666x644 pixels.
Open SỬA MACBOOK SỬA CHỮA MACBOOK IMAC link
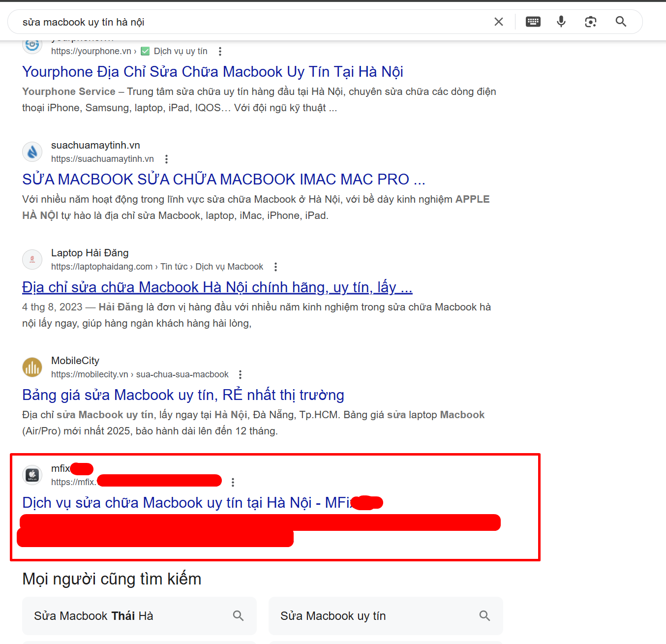point(224,180)
